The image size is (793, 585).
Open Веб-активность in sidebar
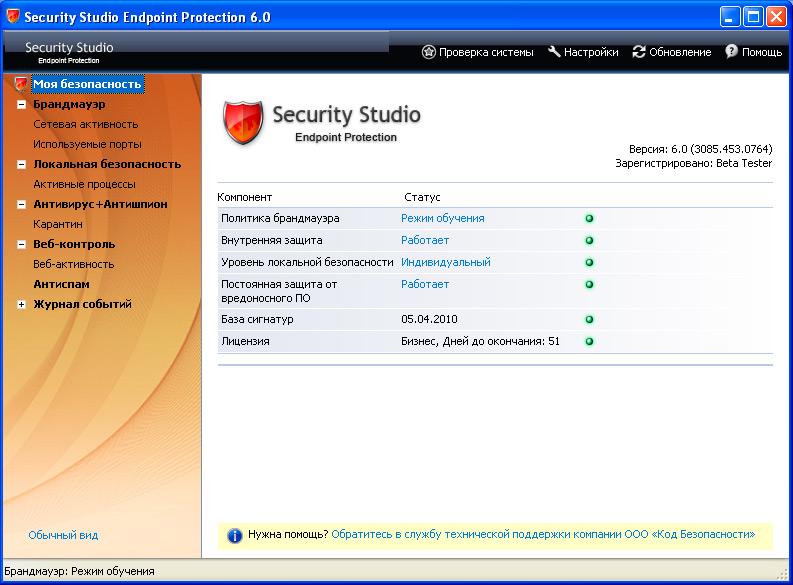pyautogui.click(x=74, y=264)
